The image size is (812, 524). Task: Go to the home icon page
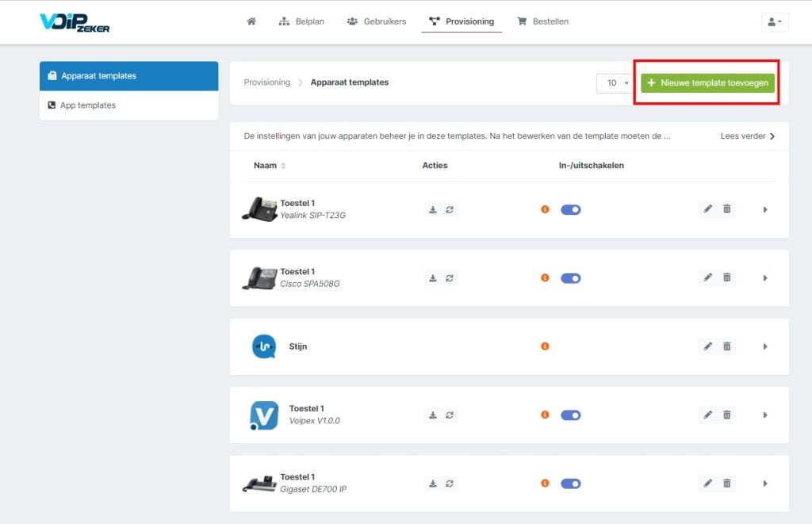click(251, 21)
